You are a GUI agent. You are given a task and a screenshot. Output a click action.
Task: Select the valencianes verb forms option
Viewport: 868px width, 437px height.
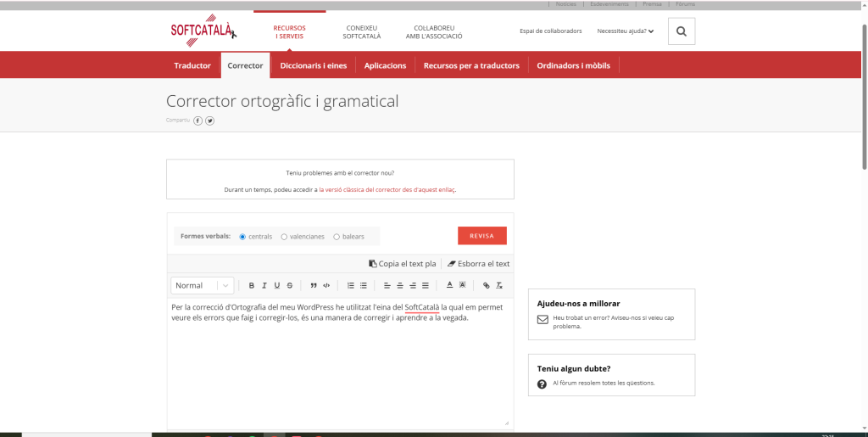point(285,237)
